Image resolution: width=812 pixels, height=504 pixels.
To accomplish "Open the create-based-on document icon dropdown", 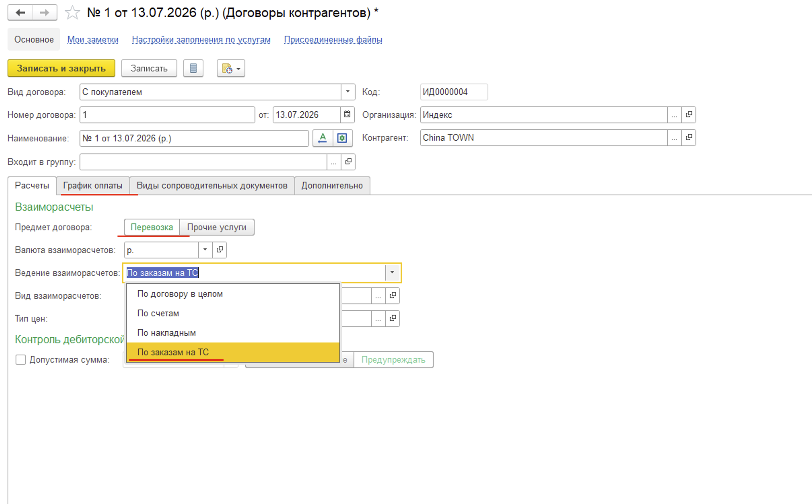I will click(x=231, y=68).
